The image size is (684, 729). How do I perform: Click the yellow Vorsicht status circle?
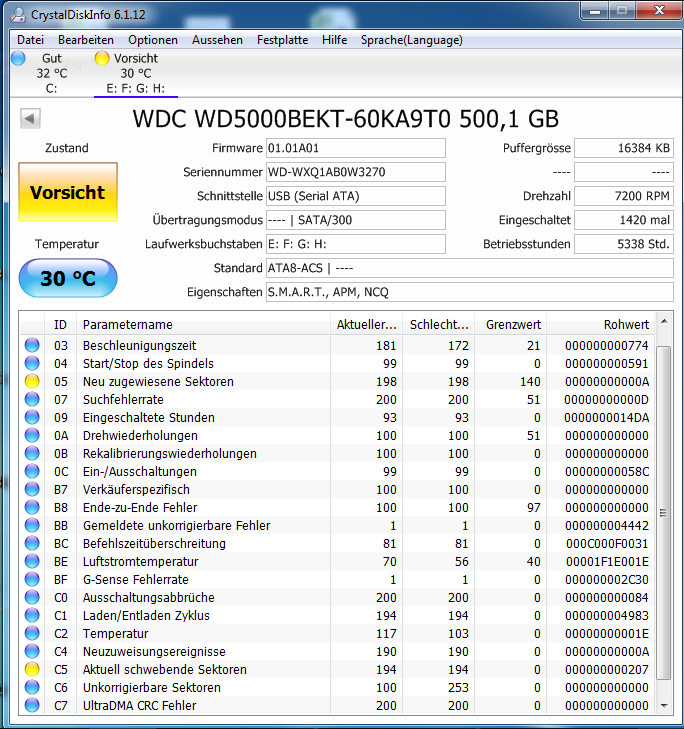coord(102,59)
